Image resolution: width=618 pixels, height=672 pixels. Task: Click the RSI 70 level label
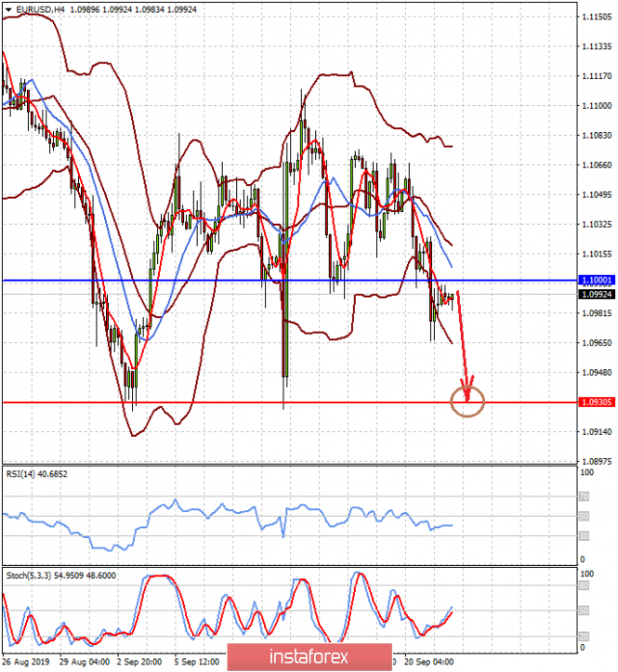pyautogui.click(x=584, y=496)
